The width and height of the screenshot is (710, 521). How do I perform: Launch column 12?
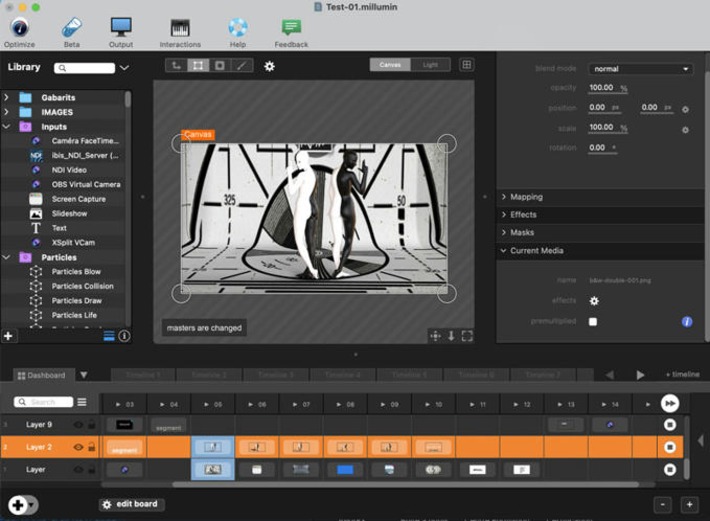click(x=522, y=404)
